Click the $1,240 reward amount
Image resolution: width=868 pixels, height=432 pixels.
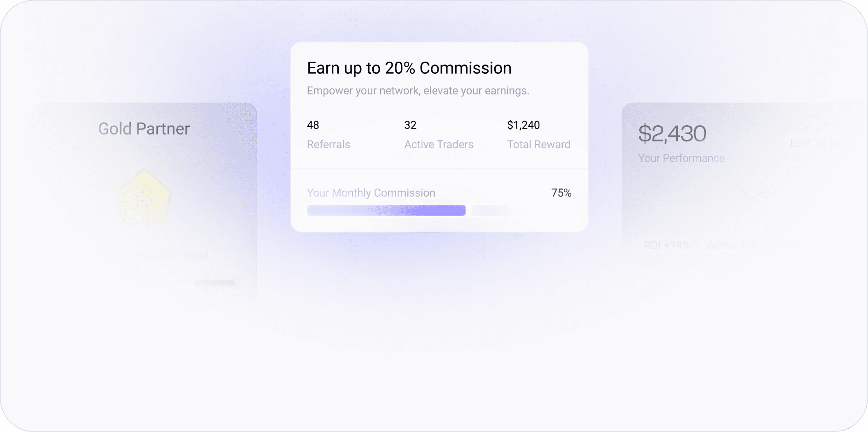coord(523,125)
